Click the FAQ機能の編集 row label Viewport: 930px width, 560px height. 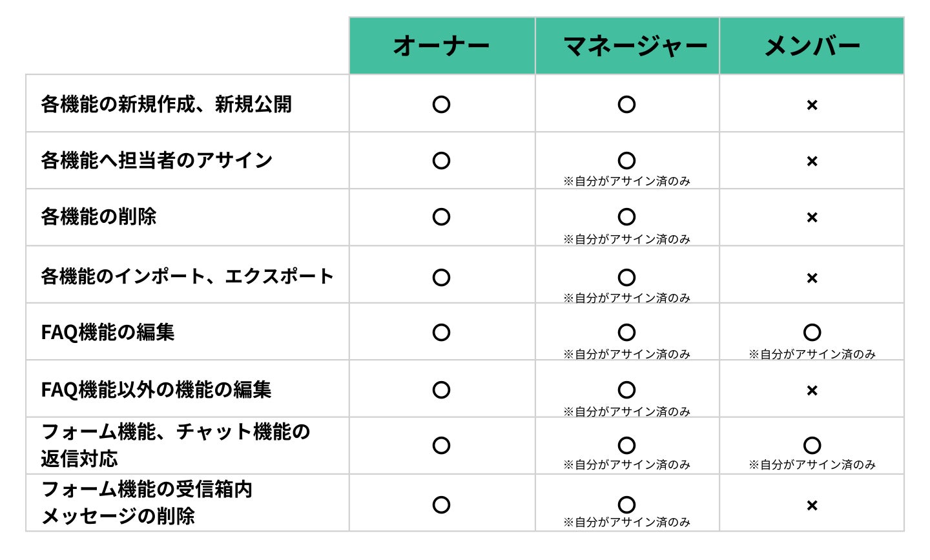[108, 333]
